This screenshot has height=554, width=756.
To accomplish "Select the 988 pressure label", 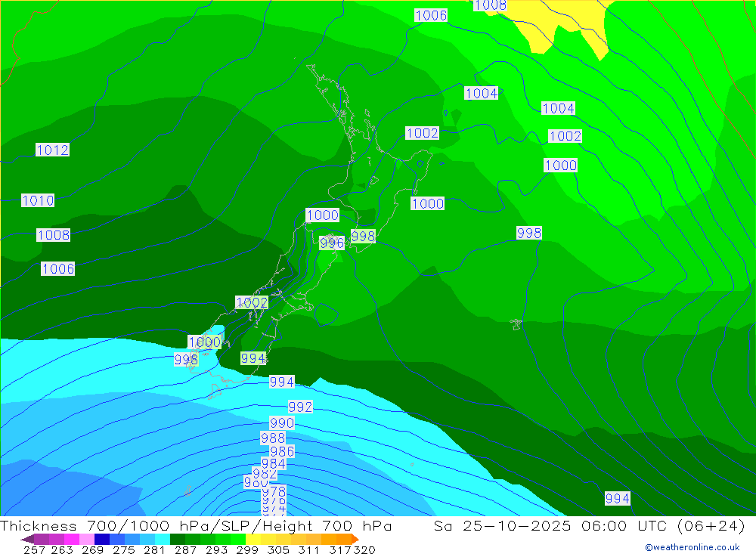I will (273, 438).
